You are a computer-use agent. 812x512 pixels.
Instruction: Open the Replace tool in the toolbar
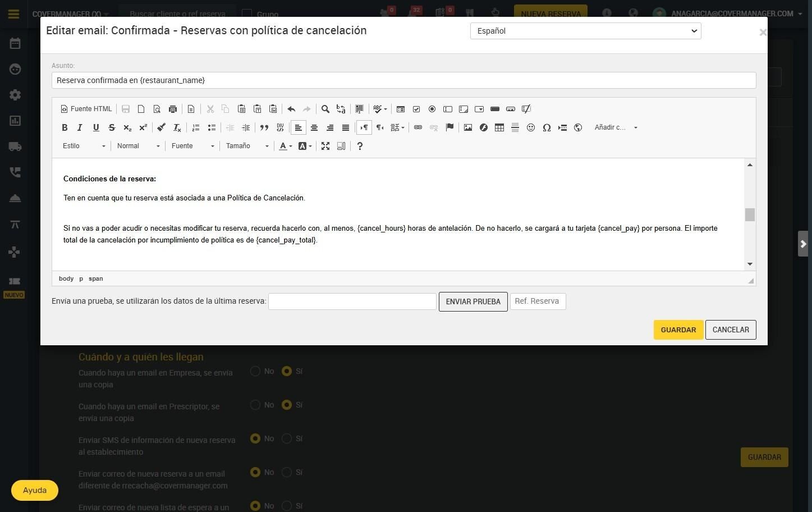point(341,109)
